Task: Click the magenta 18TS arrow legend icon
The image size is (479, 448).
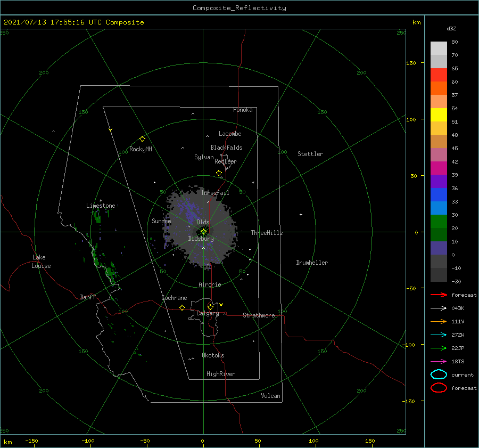Action: 439,362
